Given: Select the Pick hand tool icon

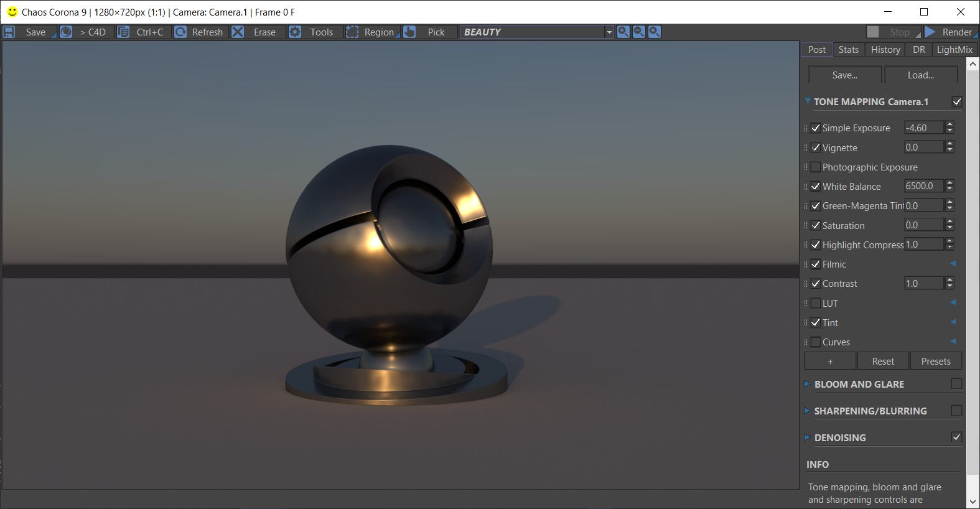Looking at the screenshot, I should (x=409, y=32).
